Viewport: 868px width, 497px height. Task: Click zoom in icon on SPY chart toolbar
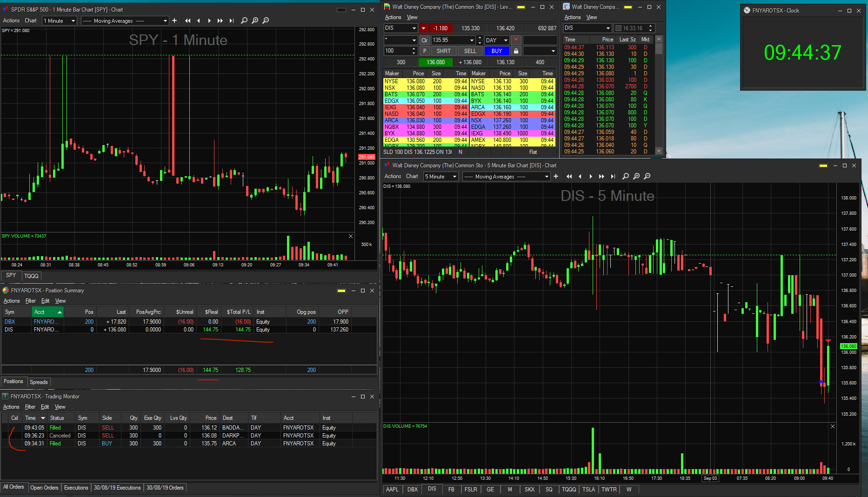pyautogui.click(x=255, y=20)
